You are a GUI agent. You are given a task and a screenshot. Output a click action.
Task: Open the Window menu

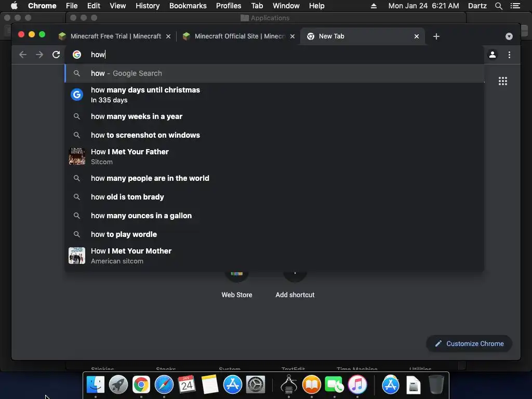tap(286, 6)
